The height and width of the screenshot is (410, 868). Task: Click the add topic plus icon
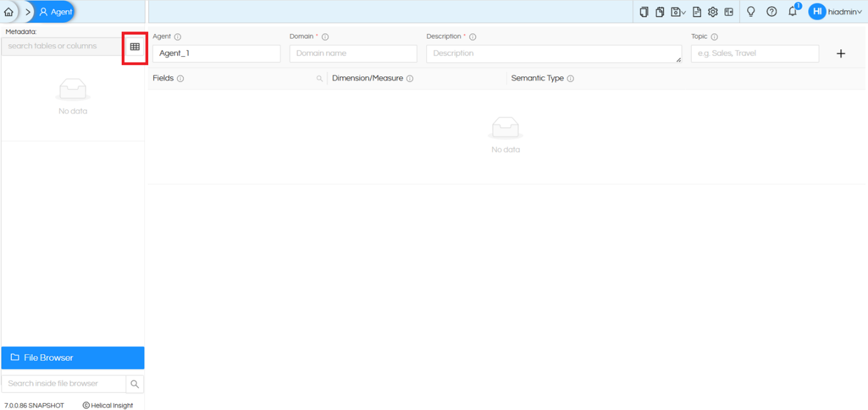841,54
